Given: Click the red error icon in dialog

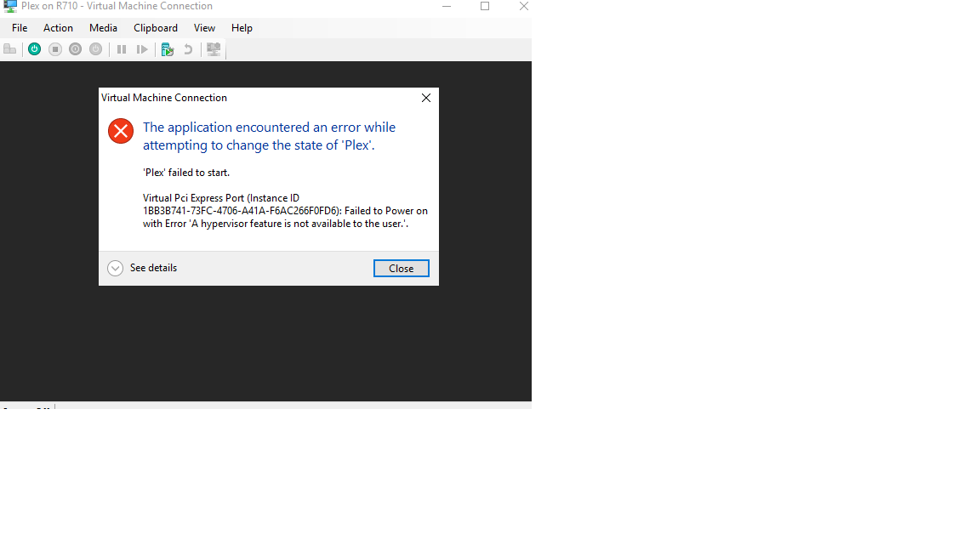Looking at the screenshot, I should click(x=121, y=131).
